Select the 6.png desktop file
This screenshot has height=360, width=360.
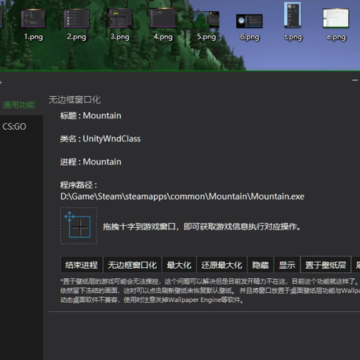[x=250, y=27]
